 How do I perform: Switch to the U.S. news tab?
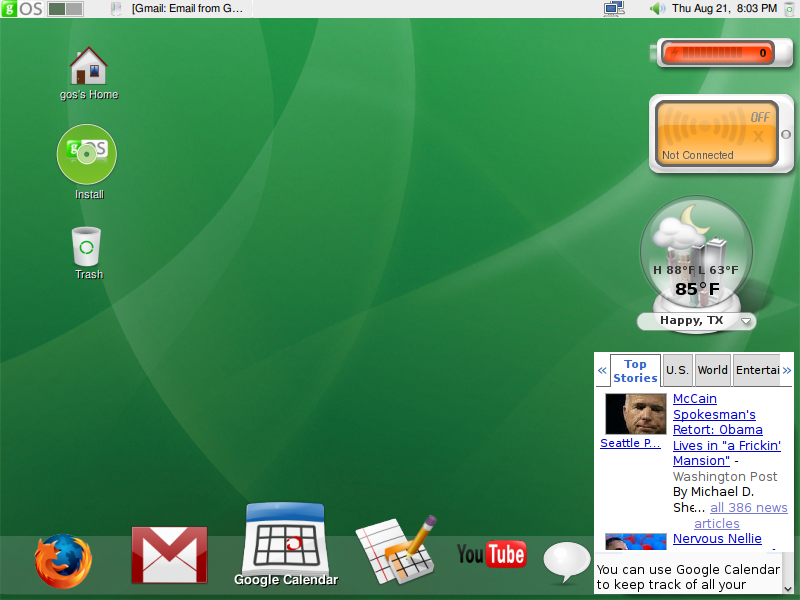[x=677, y=370]
